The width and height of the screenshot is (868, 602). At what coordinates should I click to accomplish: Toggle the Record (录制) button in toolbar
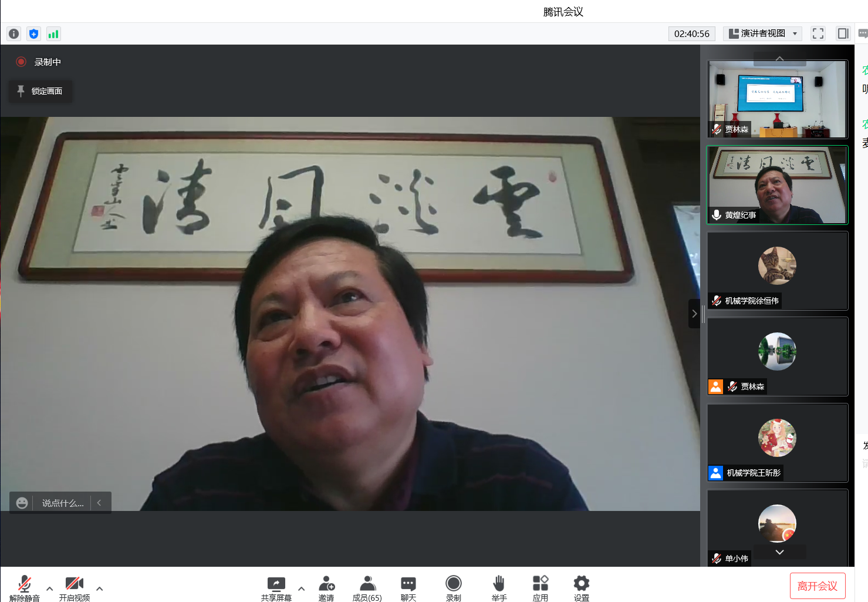453,588
